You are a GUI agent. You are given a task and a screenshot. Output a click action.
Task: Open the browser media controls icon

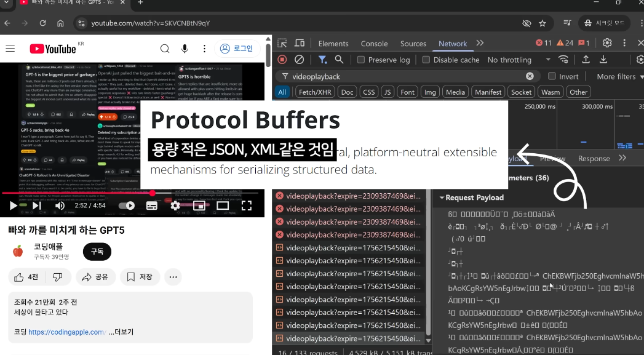click(x=567, y=23)
